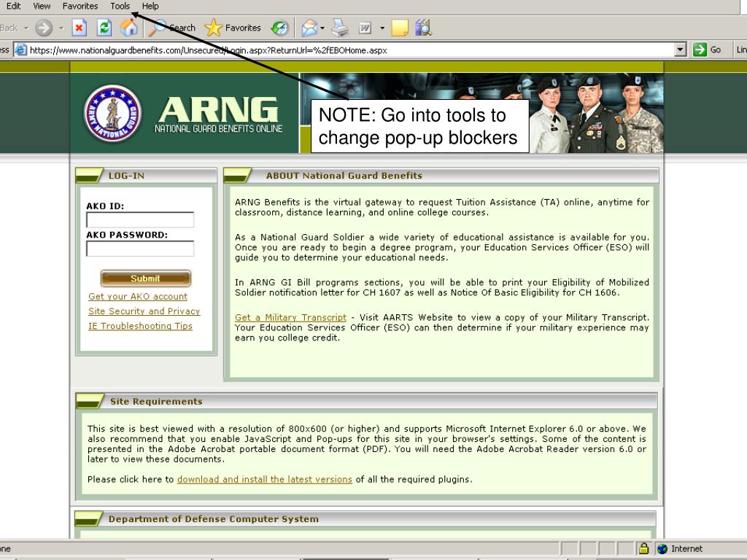Expand the Back button history dropdown

click(x=26, y=28)
